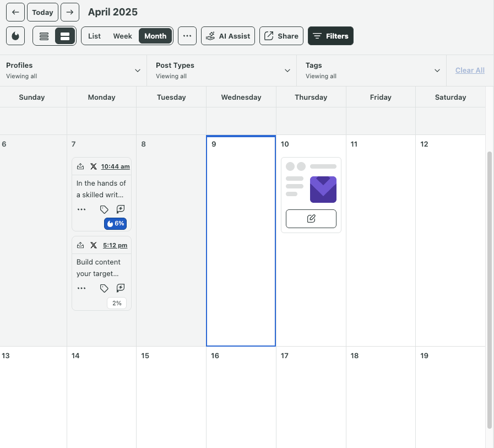Switch to the Week view
This screenshot has height=448, width=494.
coord(122,36)
